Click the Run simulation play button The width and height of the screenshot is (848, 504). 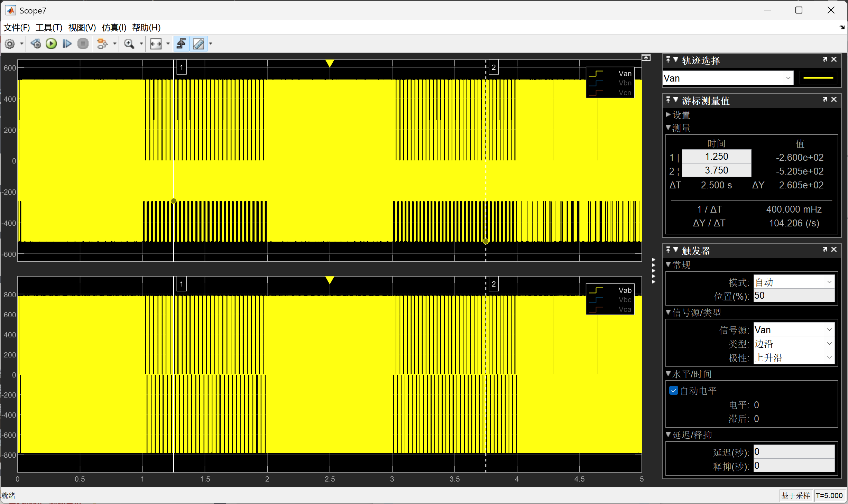51,44
